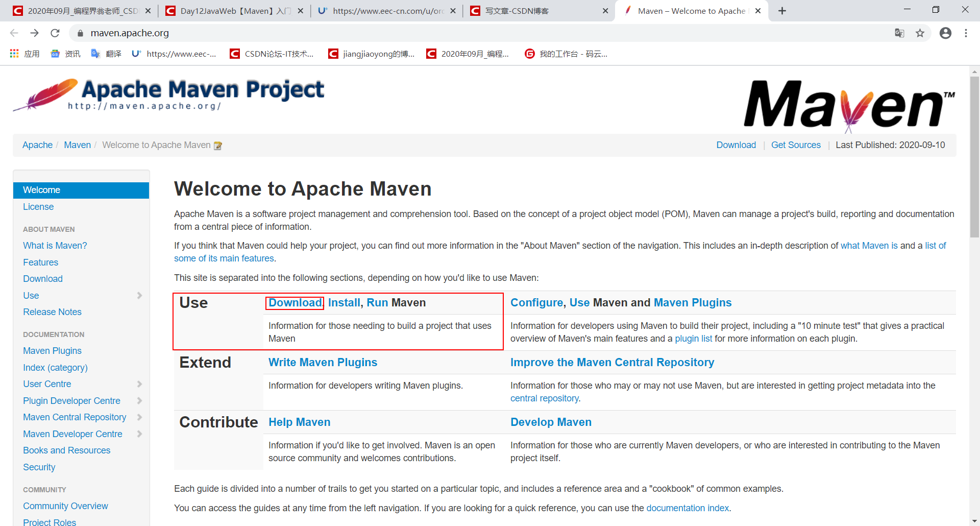Open What is Maven? sidebar link
The image size is (980, 526).
pos(55,246)
